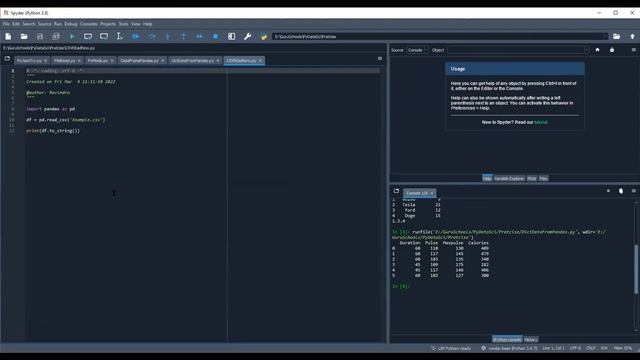Image resolution: width=640 pixels, height=360 pixels.
Task: Open the Source menu
Action: tap(44, 24)
